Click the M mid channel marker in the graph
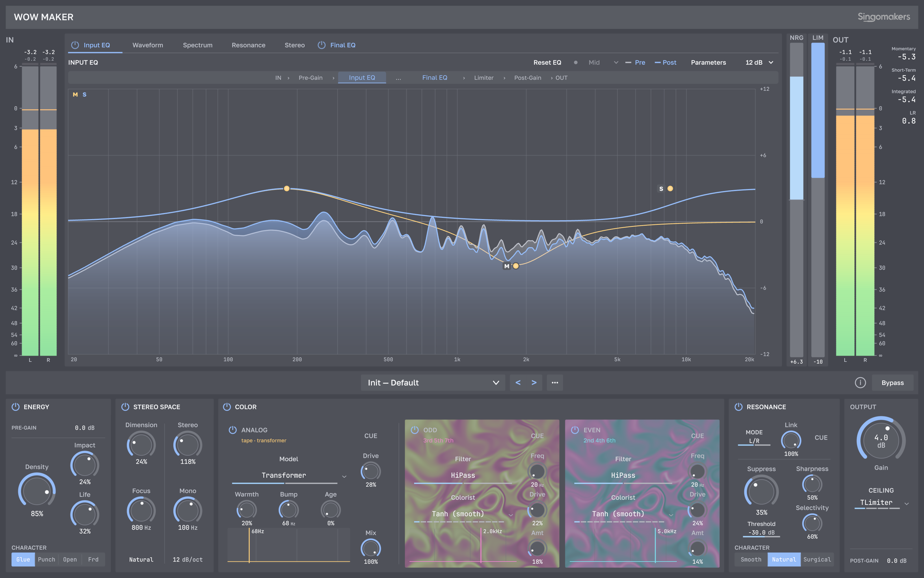 tap(75, 95)
